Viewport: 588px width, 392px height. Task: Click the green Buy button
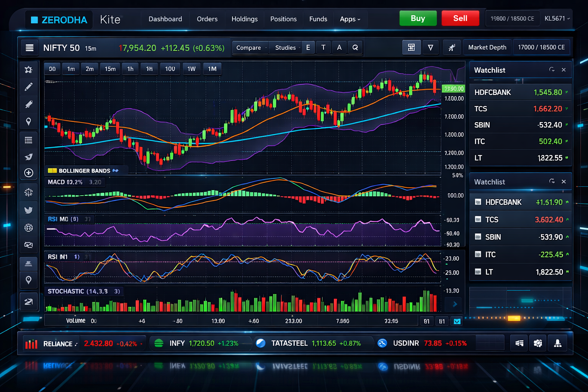[x=418, y=18]
